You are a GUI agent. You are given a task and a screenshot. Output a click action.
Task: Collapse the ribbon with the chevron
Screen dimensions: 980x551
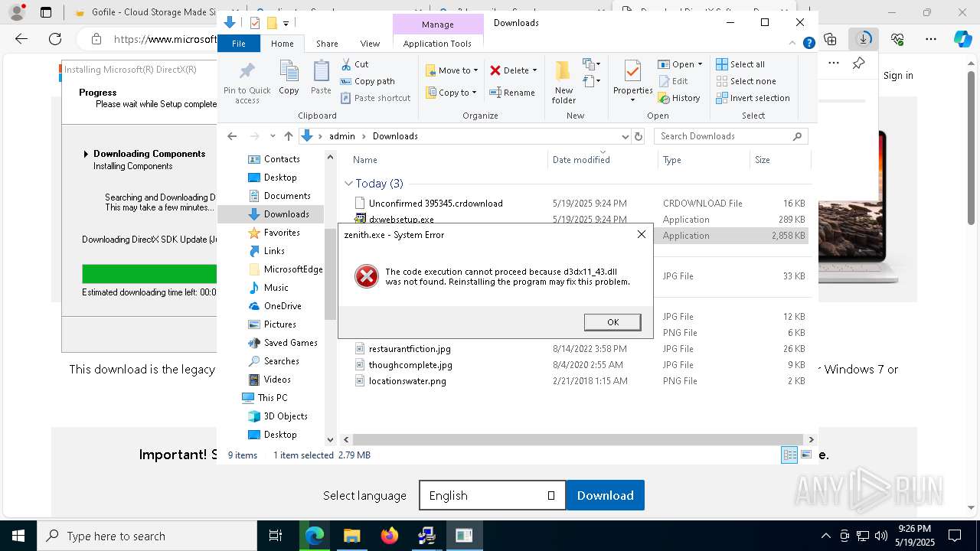pos(793,44)
